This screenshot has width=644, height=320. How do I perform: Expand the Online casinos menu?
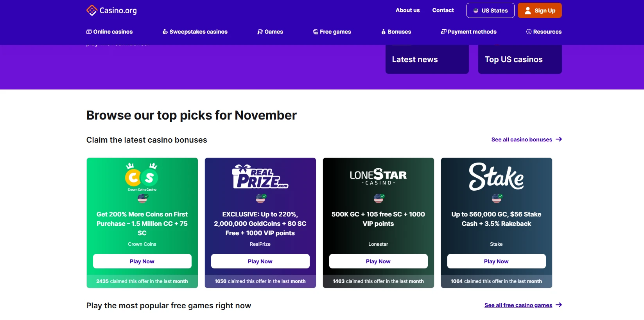109,32
